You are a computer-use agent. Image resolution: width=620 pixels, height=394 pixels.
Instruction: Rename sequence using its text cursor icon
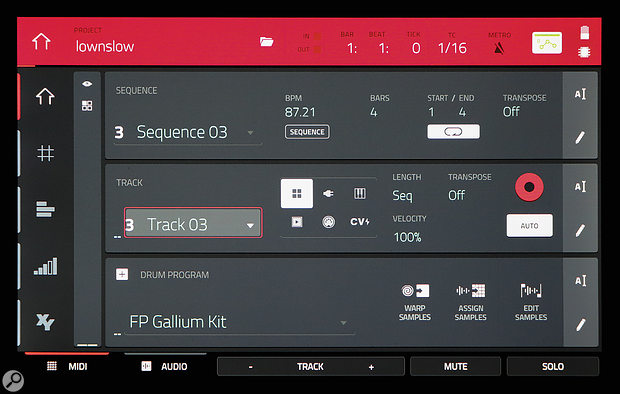pyautogui.click(x=580, y=94)
